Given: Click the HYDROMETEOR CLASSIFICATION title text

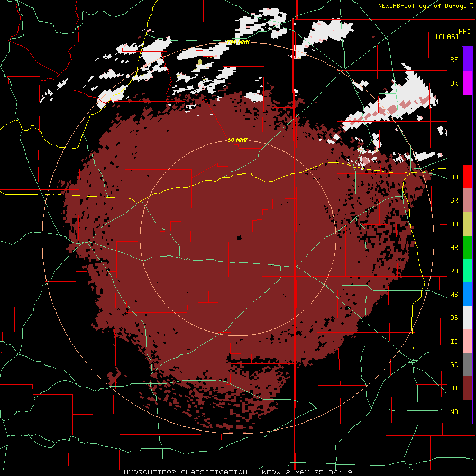Looking at the screenshot, I should 186,472.
